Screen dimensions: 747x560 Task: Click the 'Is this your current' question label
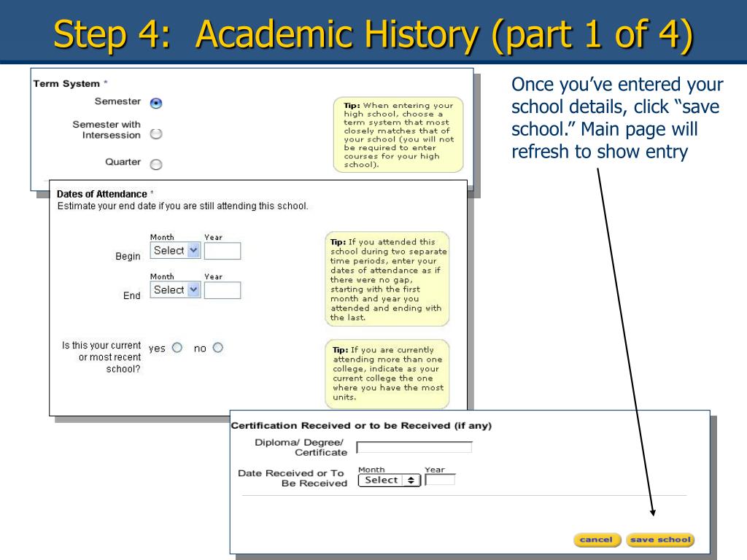[x=101, y=357]
